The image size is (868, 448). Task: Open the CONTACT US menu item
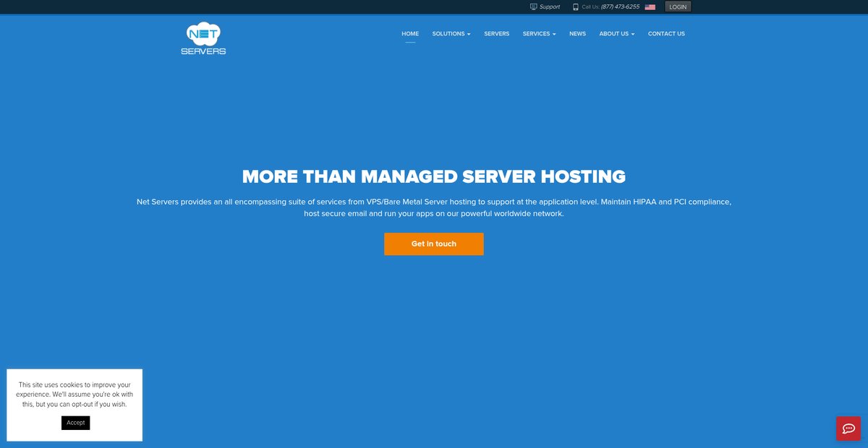666,34
